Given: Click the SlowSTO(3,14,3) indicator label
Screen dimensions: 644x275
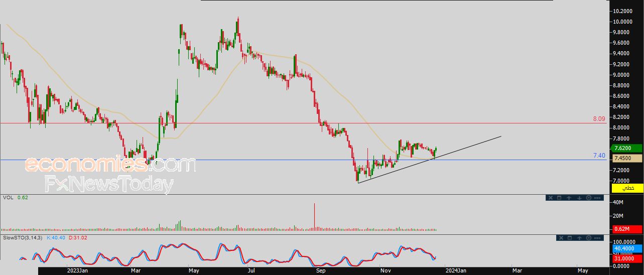Looking at the screenshot, I should click(x=23, y=237).
